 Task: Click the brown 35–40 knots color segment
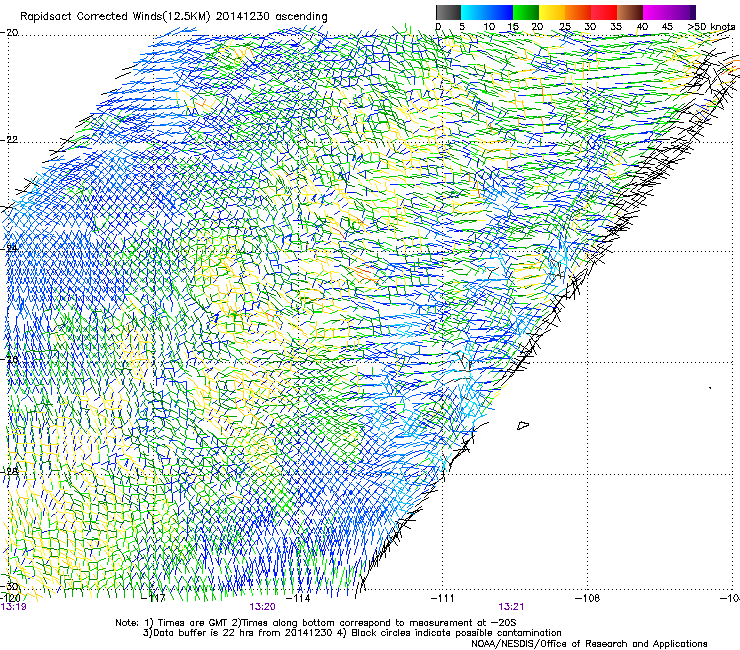[x=630, y=12]
